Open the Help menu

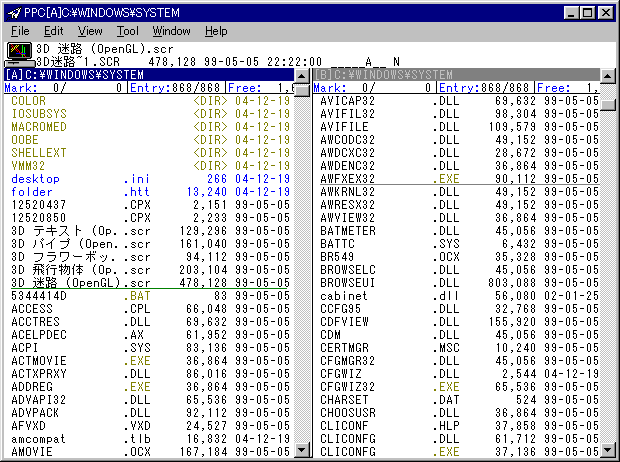pos(216,32)
